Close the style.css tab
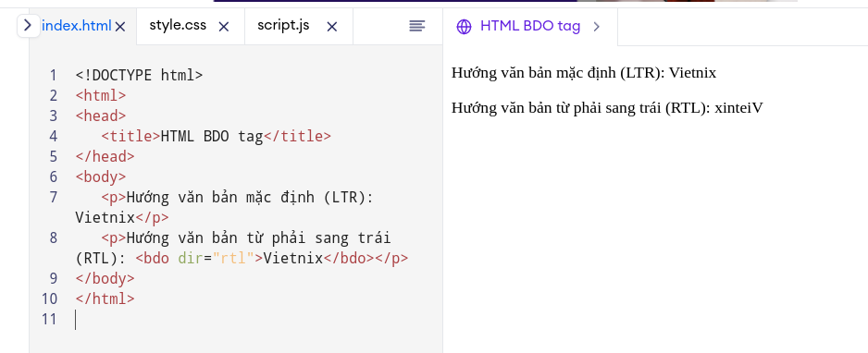This screenshot has height=353, width=868. (x=224, y=27)
